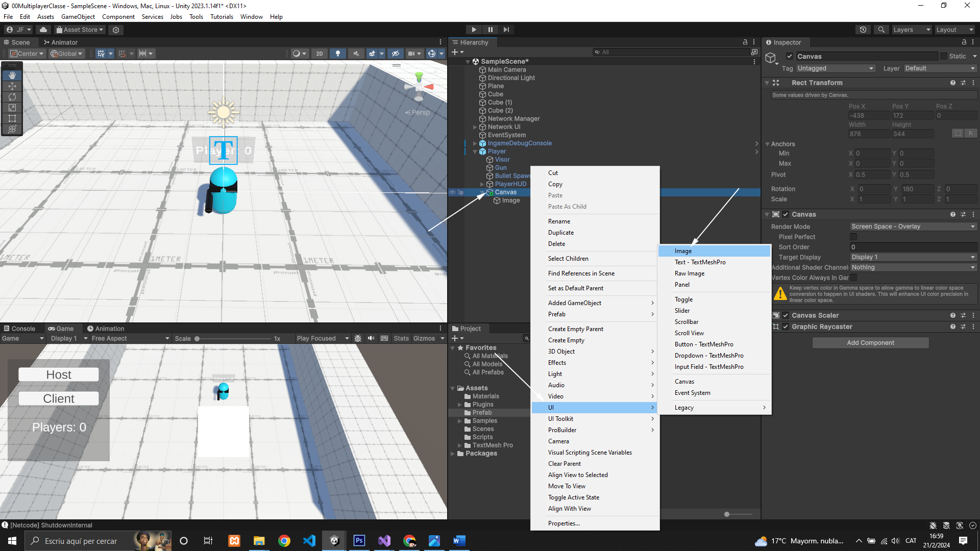Click the Add Component button
The image size is (980, 551).
click(870, 343)
